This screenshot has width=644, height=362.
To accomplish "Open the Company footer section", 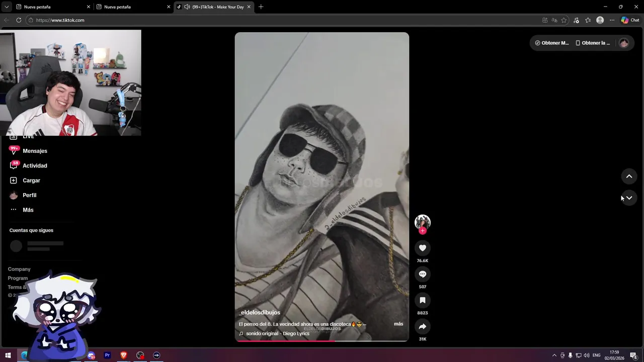I will click(x=19, y=269).
